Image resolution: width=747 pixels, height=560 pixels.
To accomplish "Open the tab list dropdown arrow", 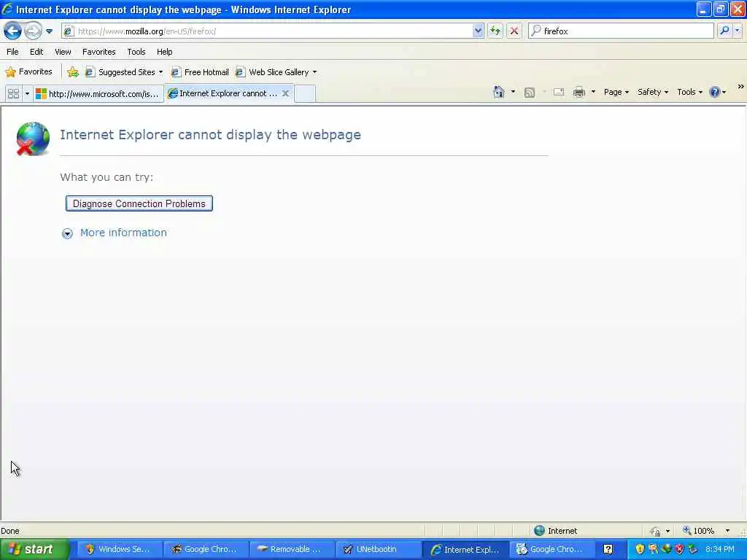I will [27, 94].
